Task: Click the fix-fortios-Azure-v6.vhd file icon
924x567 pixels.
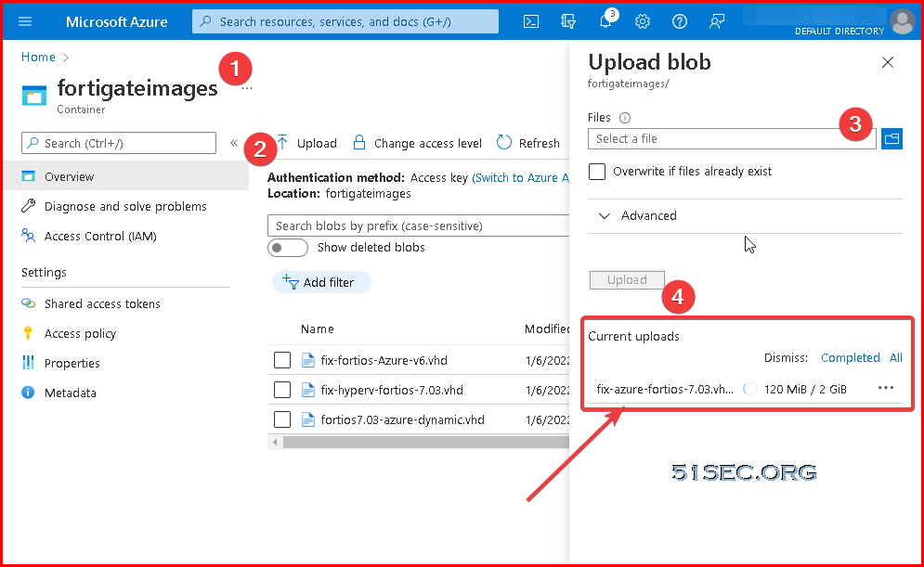Action: (307, 360)
